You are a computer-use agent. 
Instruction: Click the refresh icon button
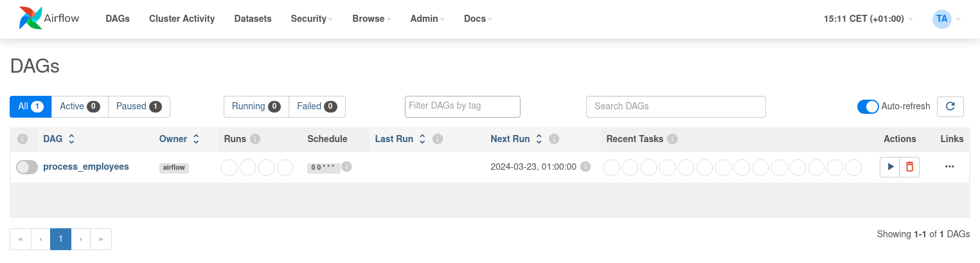point(950,107)
